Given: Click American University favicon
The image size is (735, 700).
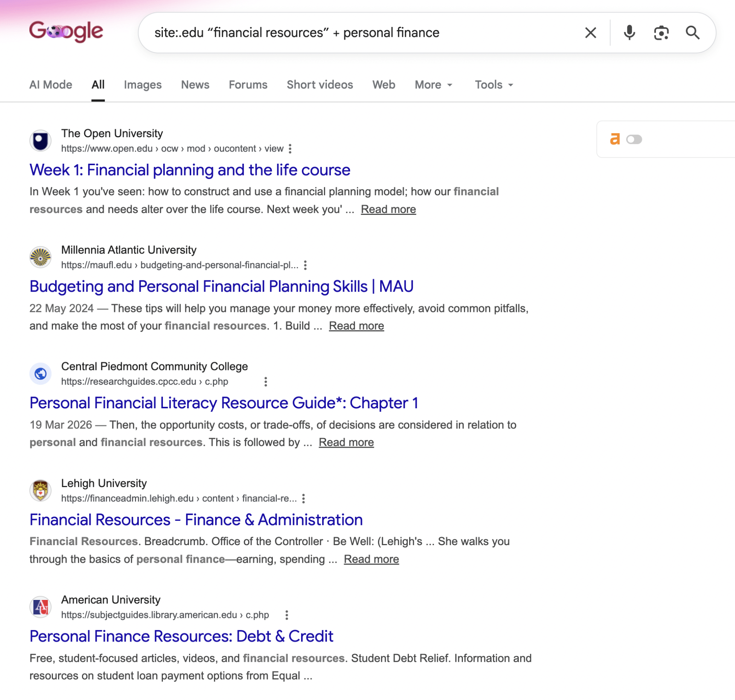Looking at the screenshot, I should click(x=40, y=607).
